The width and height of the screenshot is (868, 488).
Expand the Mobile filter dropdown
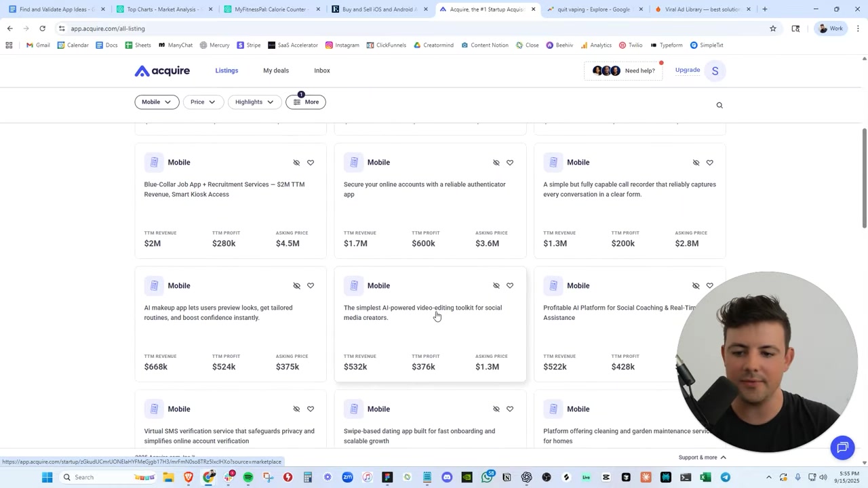point(156,102)
